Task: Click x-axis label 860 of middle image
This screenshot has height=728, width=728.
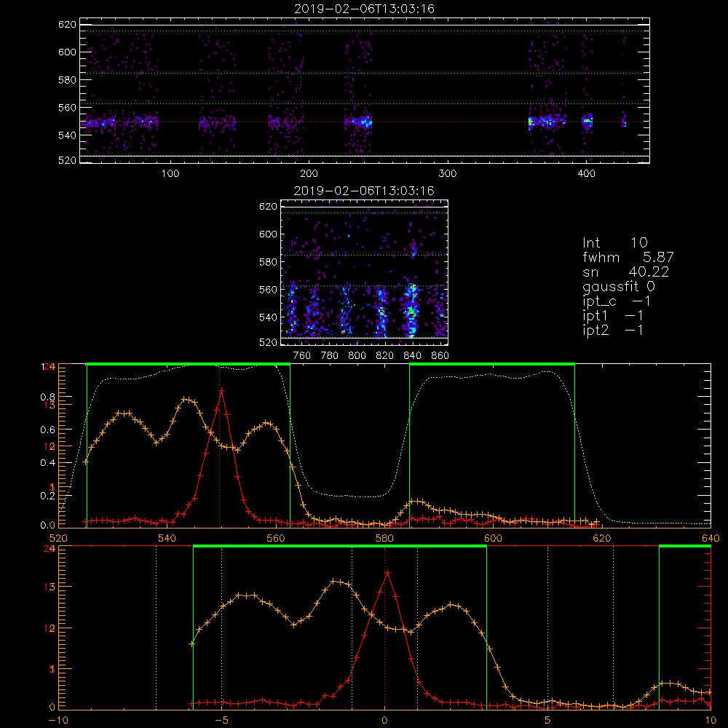Action: point(440,356)
